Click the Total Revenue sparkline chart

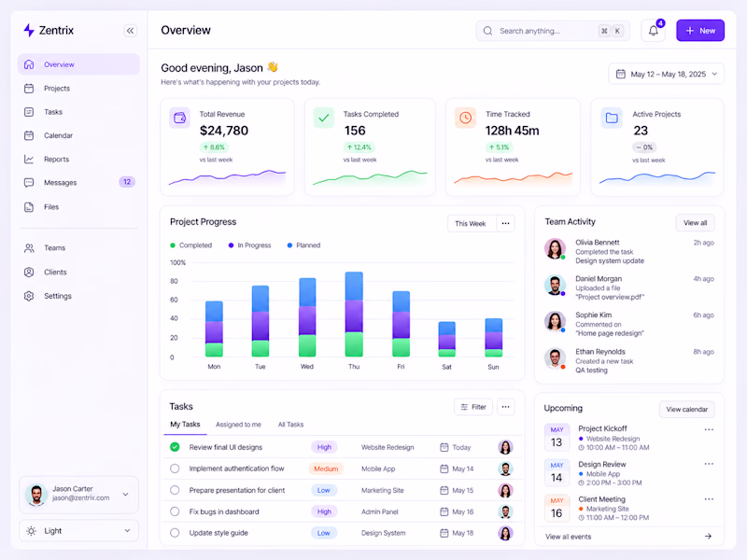227,177
